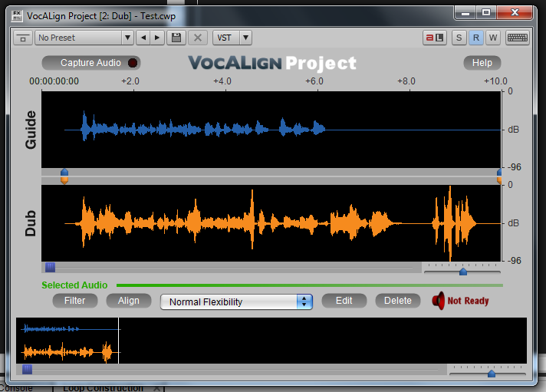Viewport: 546px width, 392px height.
Task: Expand the VST options dropdown
Action: pyautogui.click(x=232, y=38)
